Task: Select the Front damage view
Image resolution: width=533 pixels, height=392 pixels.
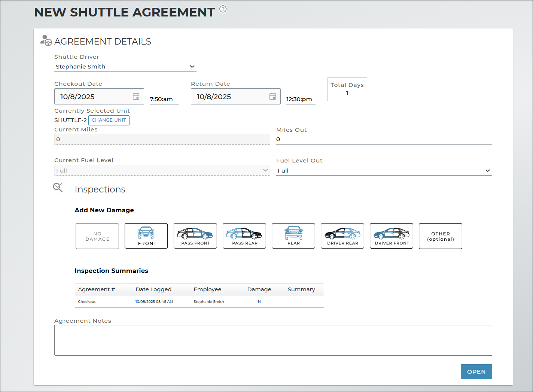Action: tap(146, 236)
